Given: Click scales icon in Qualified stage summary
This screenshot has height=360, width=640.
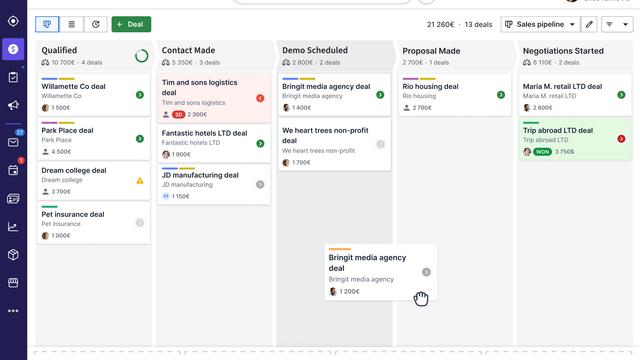Looking at the screenshot, I should pos(45,62).
